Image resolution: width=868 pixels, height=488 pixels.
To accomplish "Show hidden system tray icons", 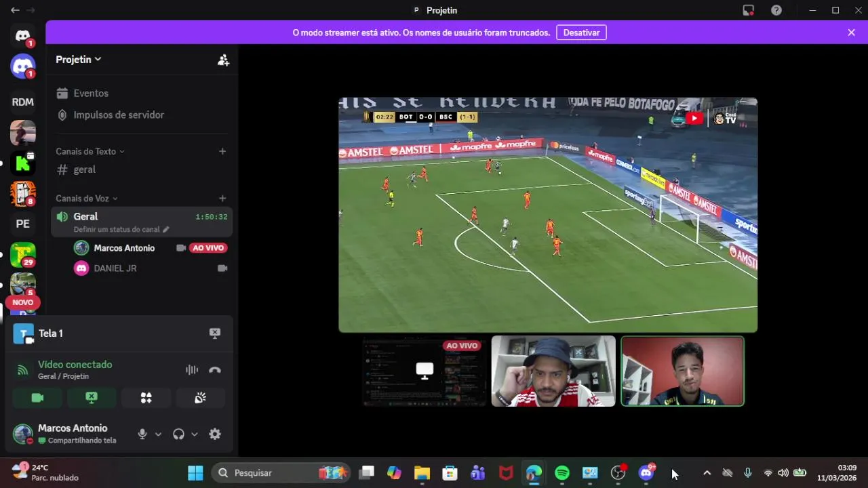I will click(707, 473).
